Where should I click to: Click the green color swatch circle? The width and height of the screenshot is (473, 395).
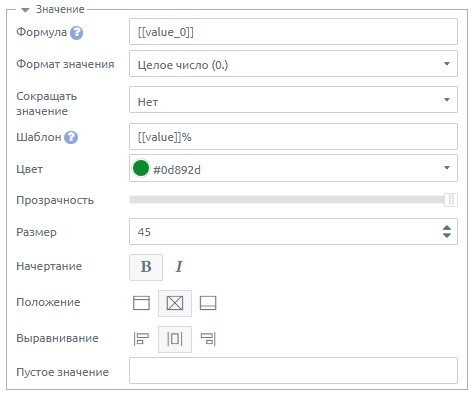(x=141, y=168)
